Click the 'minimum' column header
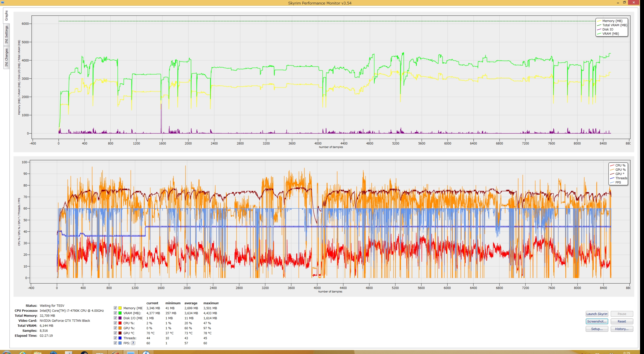The height and width of the screenshot is (354, 644). [173, 303]
